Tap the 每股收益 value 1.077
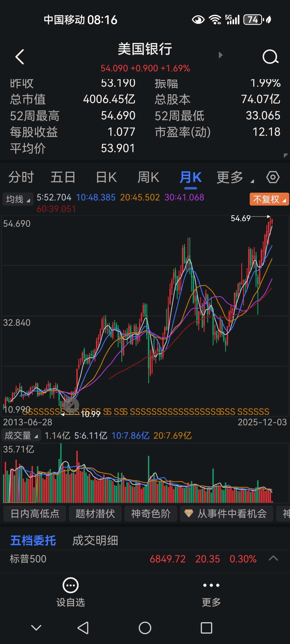Screen dimensions: 290x644 (121, 132)
